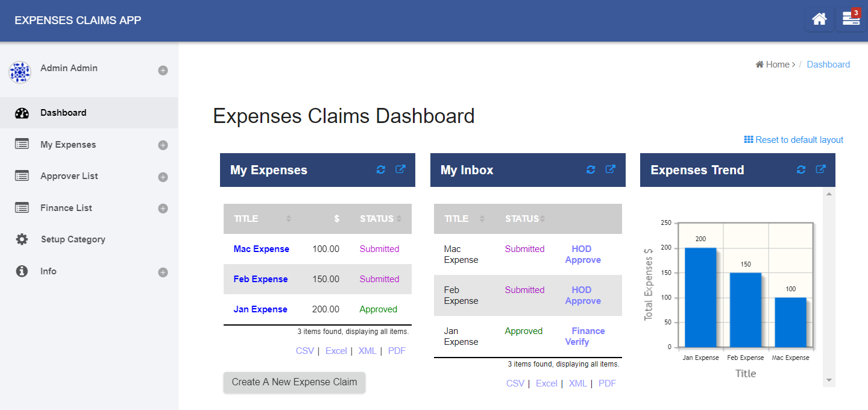This screenshot has height=410, width=868.
Task: Select Dashboard in the sidebar menu
Action: coord(63,113)
